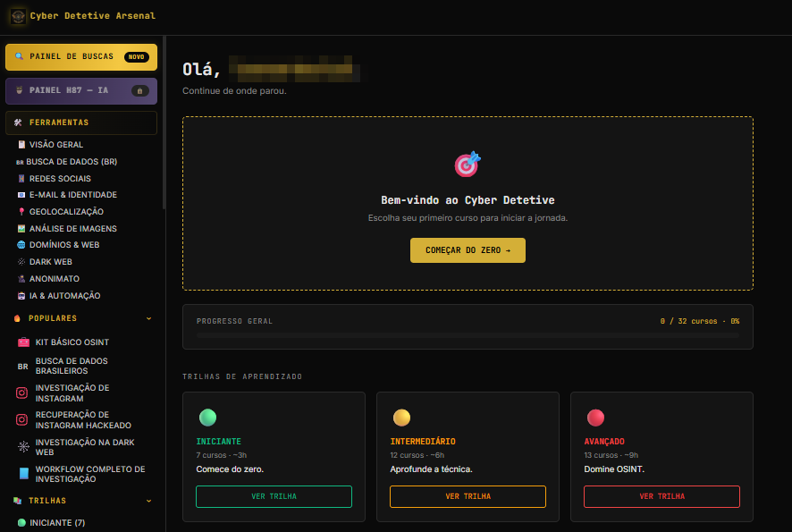Click the tools icon beside Ferramentas
This screenshot has height=532, width=792.
[x=18, y=122]
